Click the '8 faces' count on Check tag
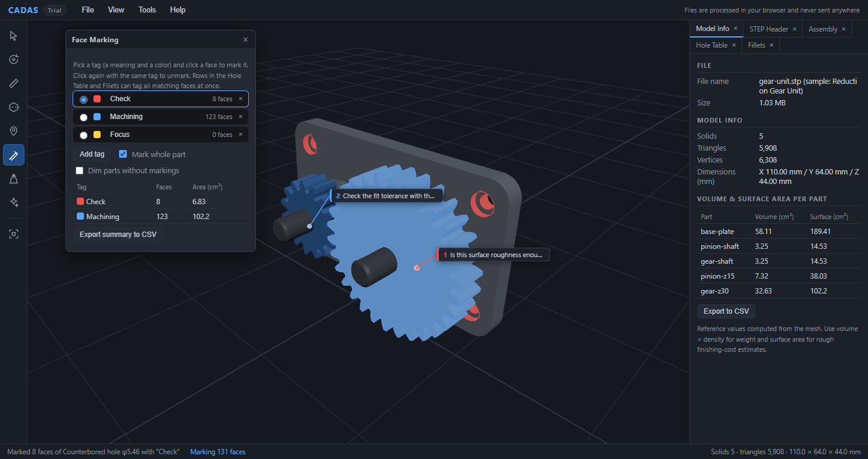This screenshot has height=459, width=868. pyautogui.click(x=223, y=99)
